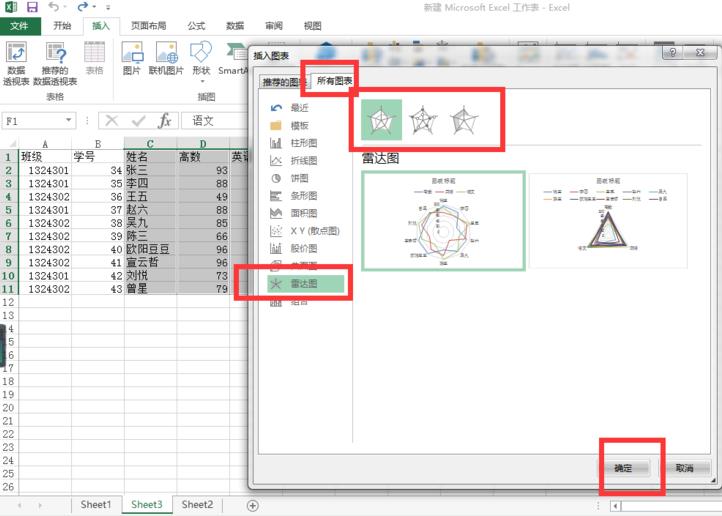Screen dimensions: 722x516
Task: Click cell containing 欧阳豆豆
Action: 150,249
